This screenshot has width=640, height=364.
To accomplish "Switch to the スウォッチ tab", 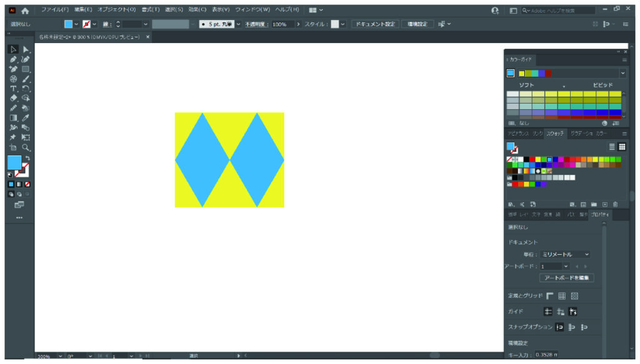I will tap(555, 134).
